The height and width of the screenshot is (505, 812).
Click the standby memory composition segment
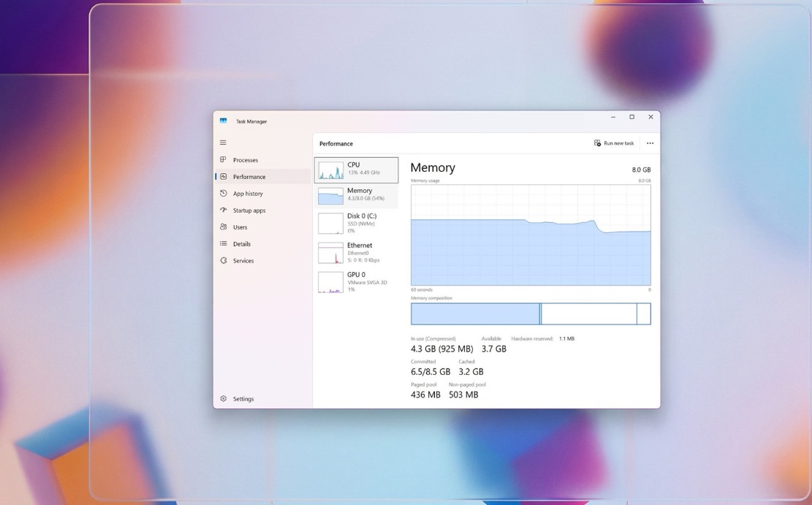pyautogui.click(x=589, y=314)
